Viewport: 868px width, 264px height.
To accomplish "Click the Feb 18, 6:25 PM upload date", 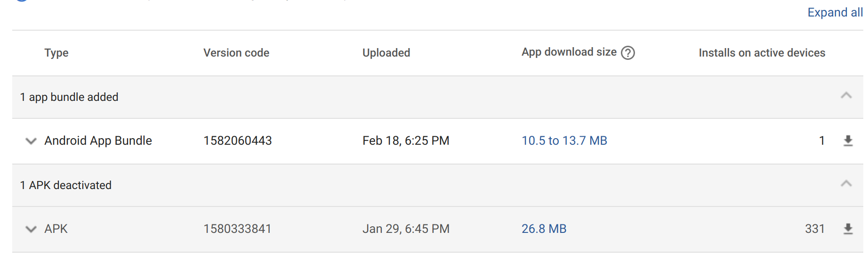I will 406,140.
